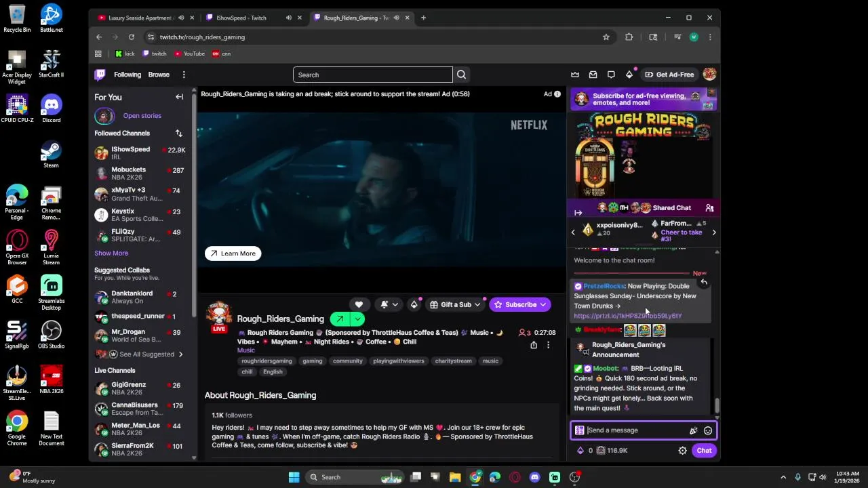This screenshot has width=868, height=488.
Task: Show hidden system tray icons chevron
Action: tap(783, 477)
